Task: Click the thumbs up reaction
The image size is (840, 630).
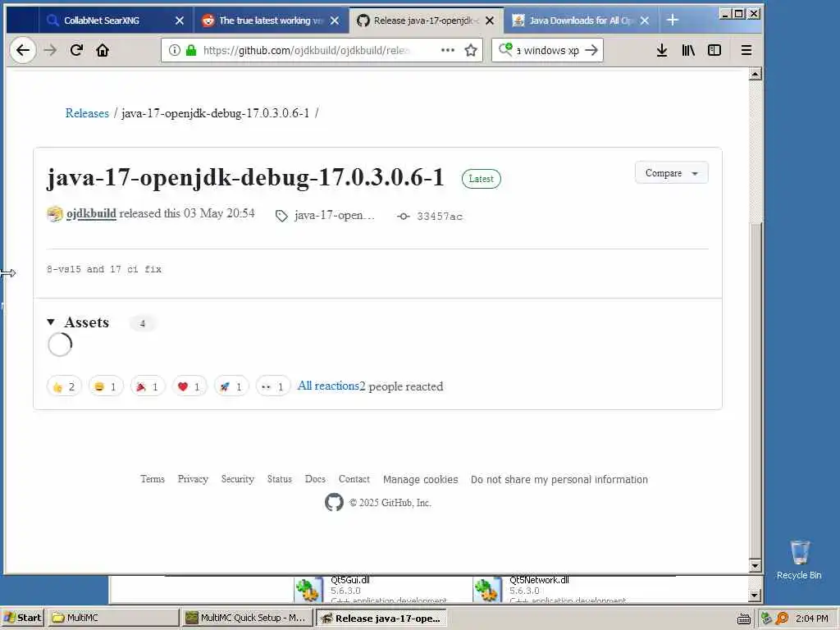Action: point(64,386)
